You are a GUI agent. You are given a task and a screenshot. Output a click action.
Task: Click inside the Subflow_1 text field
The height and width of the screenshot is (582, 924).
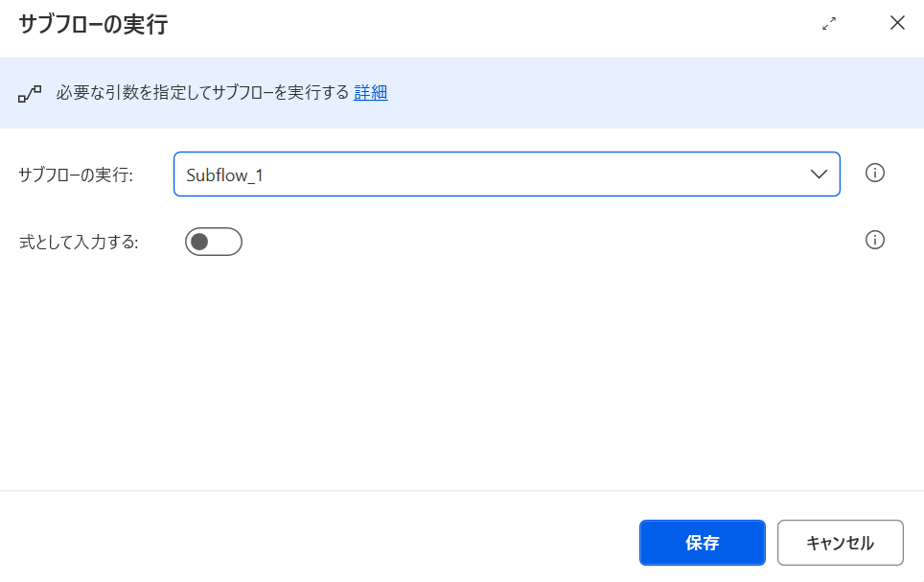pyautogui.click(x=383, y=175)
